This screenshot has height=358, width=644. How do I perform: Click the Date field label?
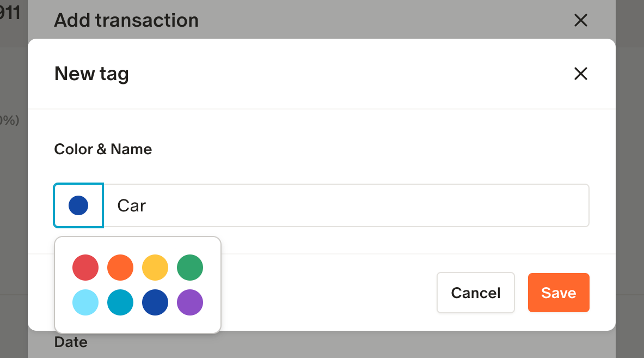[x=71, y=342]
